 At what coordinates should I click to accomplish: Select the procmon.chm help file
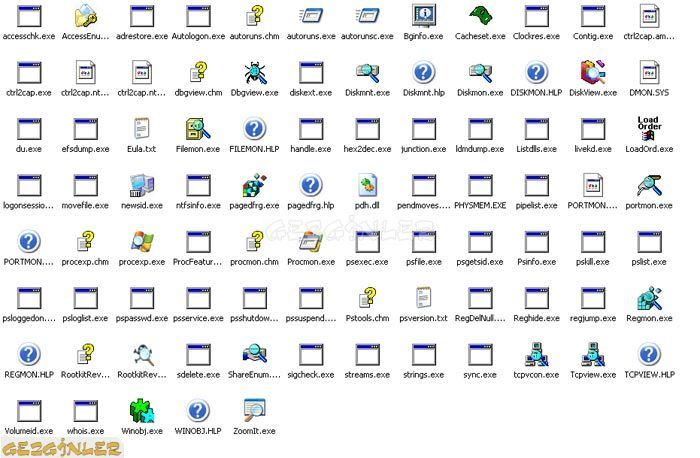tap(254, 241)
